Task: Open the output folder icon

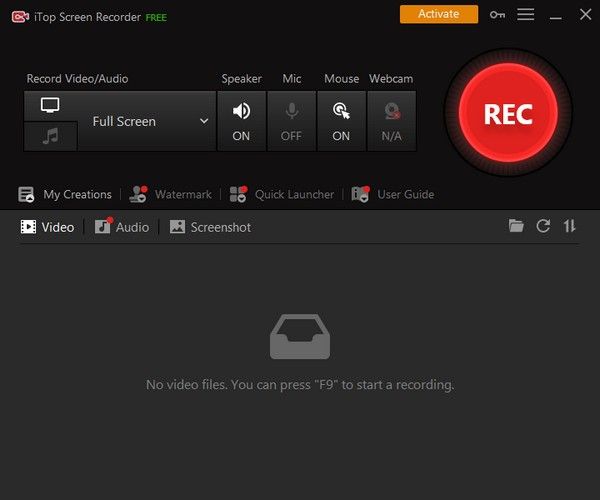Action: click(x=516, y=226)
